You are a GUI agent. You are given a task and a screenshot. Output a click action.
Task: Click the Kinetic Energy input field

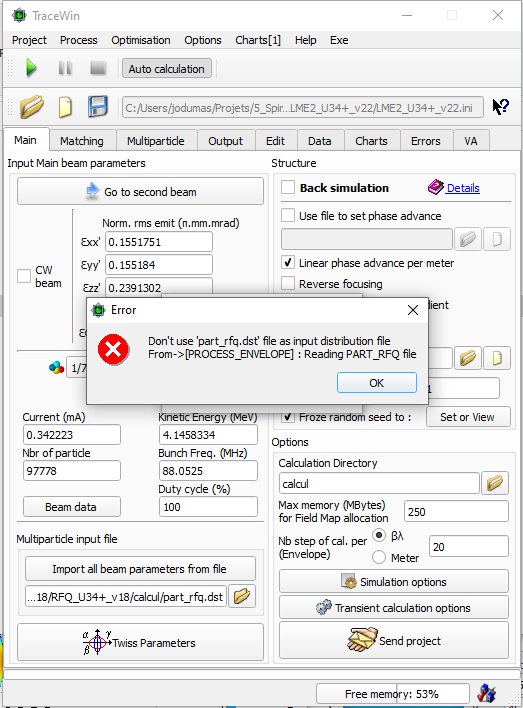(208, 435)
